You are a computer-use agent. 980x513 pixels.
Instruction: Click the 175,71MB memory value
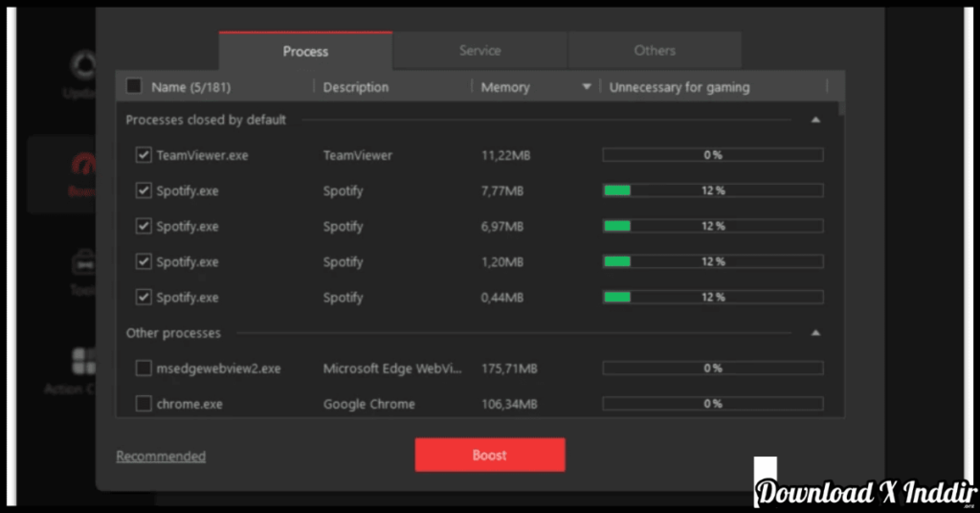click(x=509, y=368)
